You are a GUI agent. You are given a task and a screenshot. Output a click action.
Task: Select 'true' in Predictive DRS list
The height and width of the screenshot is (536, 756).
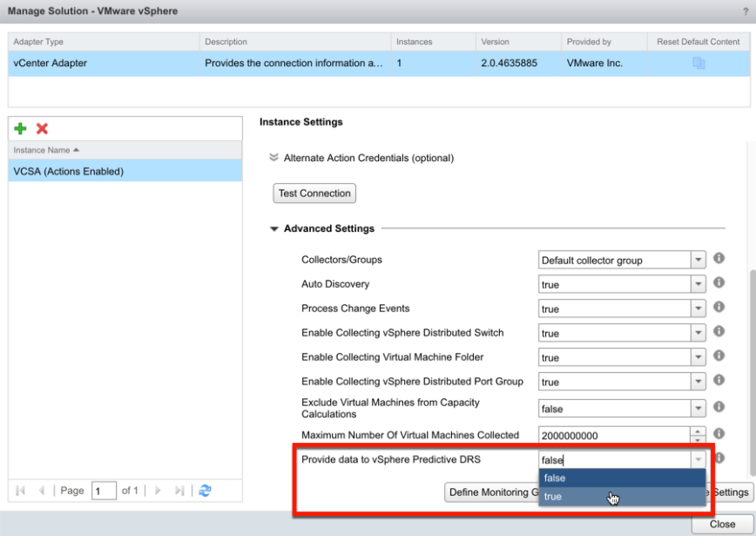pyautogui.click(x=622, y=497)
